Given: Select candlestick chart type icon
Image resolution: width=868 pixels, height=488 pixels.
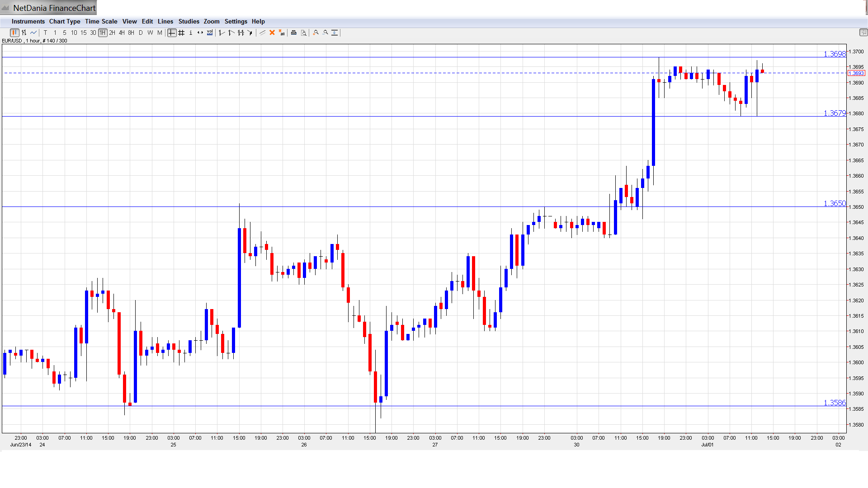Looking at the screenshot, I should coord(14,33).
